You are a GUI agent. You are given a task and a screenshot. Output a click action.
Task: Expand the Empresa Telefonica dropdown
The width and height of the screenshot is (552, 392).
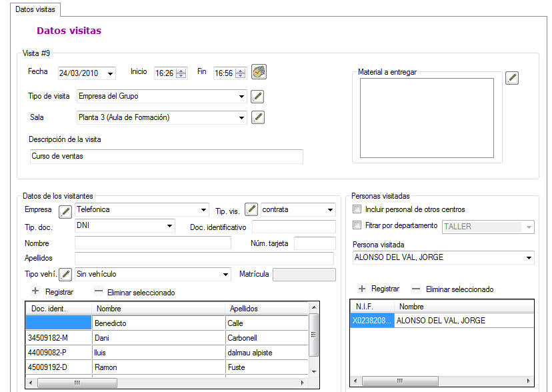(203, 210)
